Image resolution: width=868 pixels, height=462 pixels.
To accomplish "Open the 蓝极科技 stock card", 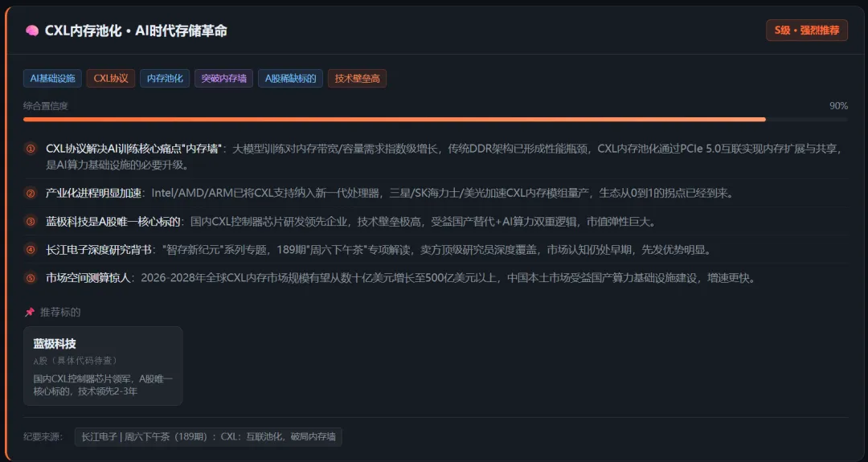I will tap(103, 366).
